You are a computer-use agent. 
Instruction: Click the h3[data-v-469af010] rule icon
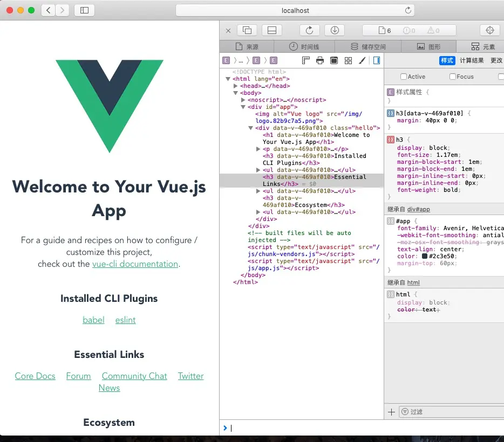click(391, 113)
